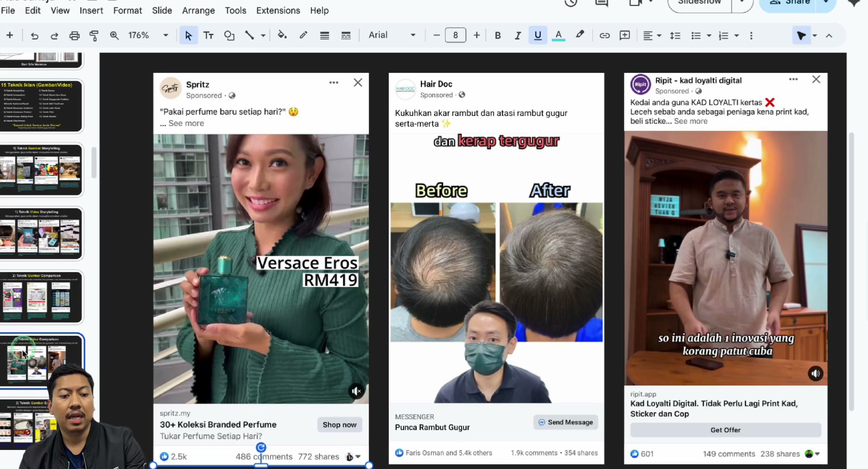
Task: Expand the bulleted list dropdown arrow
Action: point(709,36)
